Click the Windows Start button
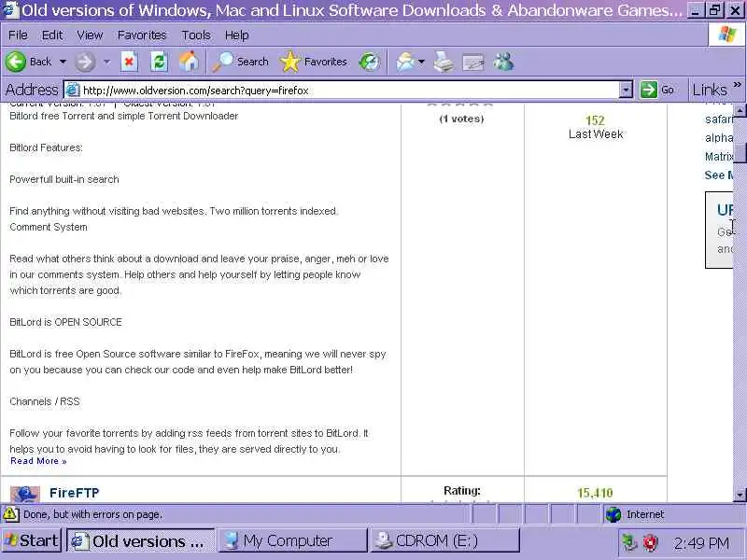Image resolution: width=747 pixels, height=560 pixels. [32, 541]
